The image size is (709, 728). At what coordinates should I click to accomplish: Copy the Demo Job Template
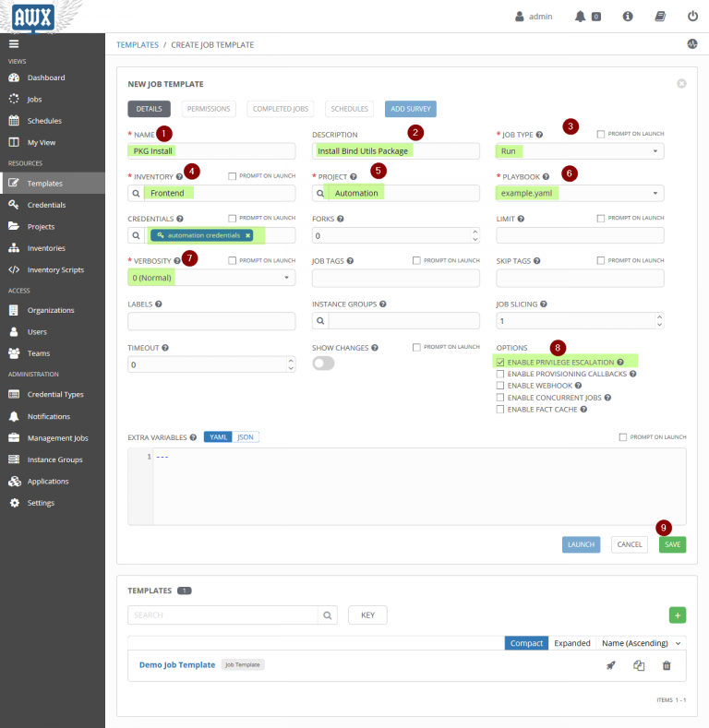pyautogui.click(x=639, y=665)
